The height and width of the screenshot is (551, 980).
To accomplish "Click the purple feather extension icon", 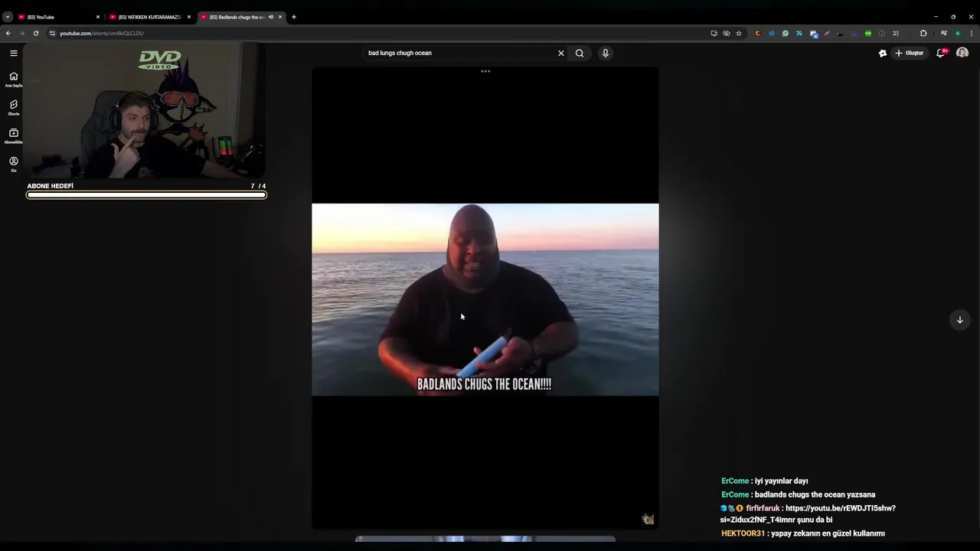I will 827,33.
